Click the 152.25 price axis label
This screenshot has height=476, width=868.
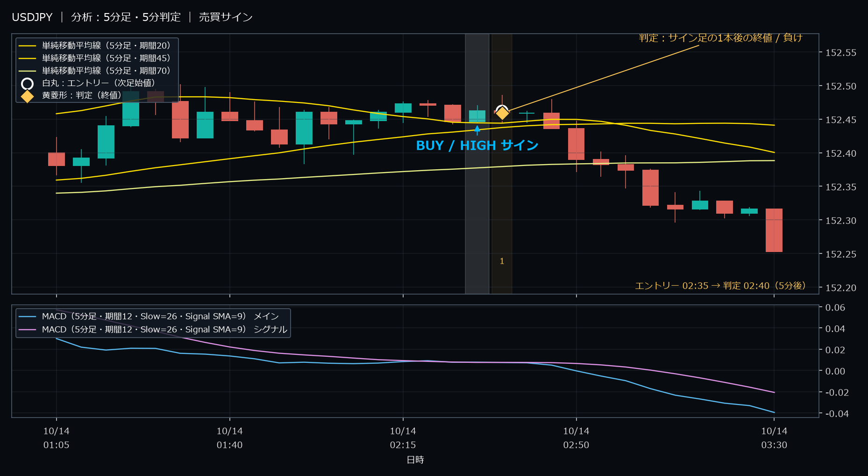pos(841,254)
